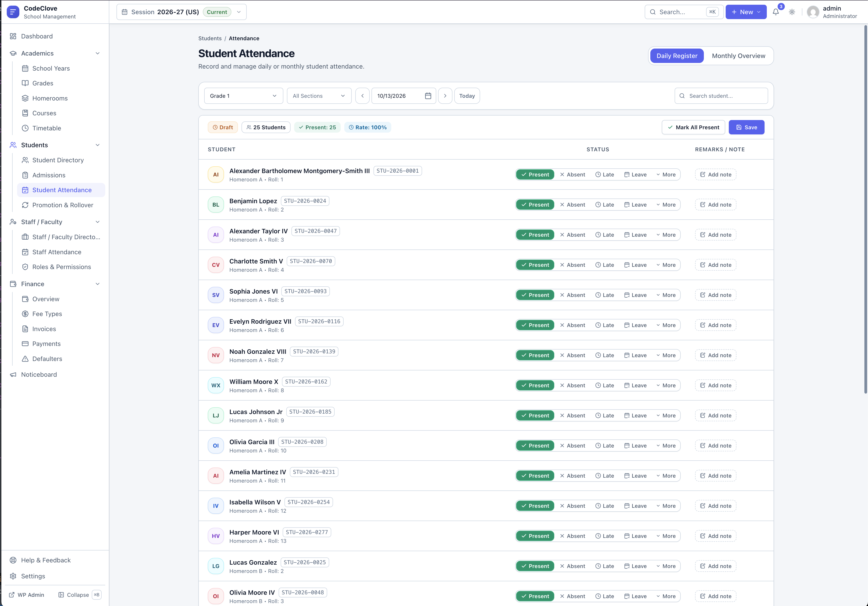Jump to Today's date
868x606 pixels.
click(467, 96)
